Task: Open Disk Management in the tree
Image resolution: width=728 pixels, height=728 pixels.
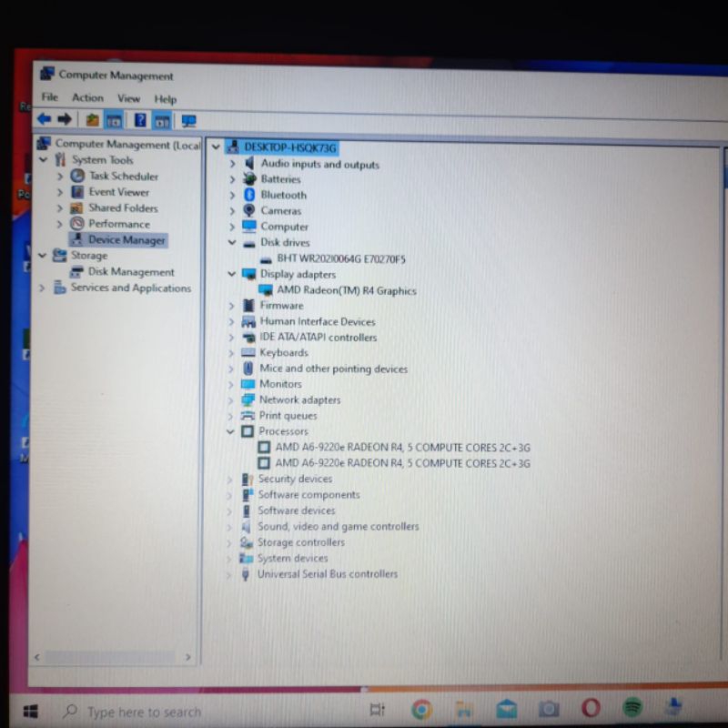Action: point(131,271)
